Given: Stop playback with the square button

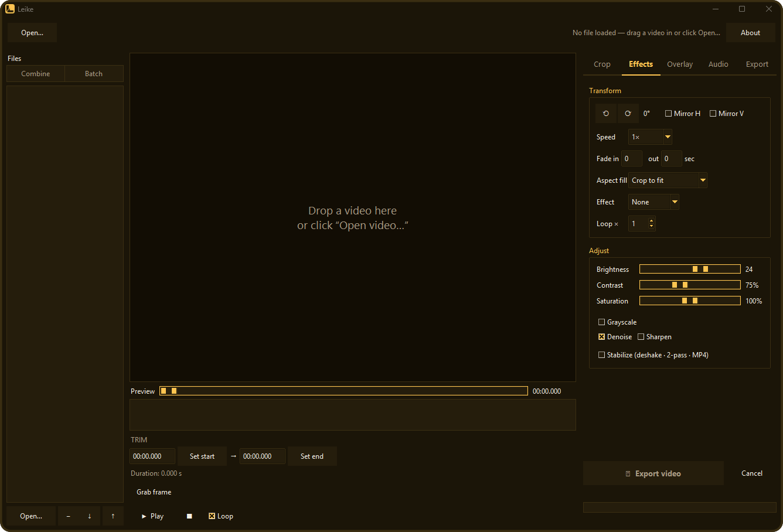Looking at the screenshot, I should [189, 516].
